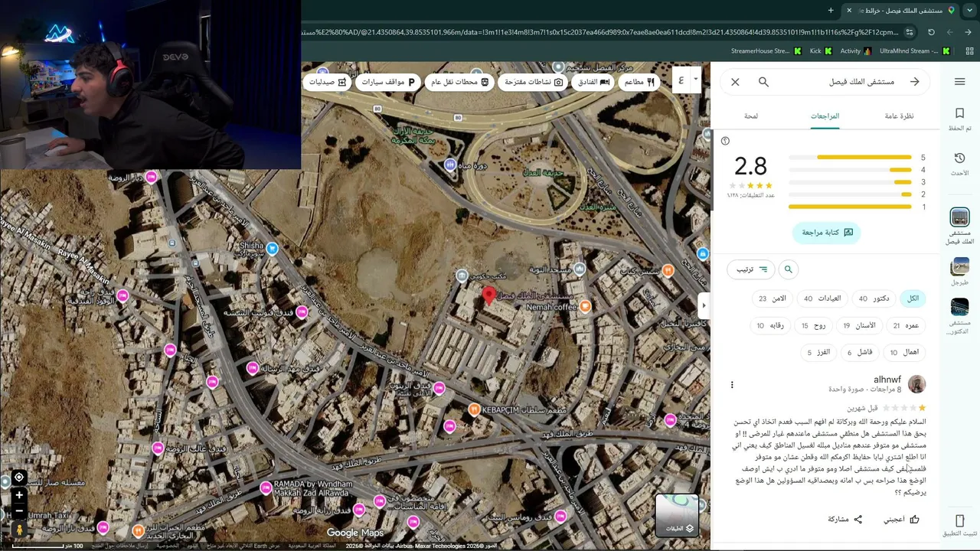Open the Recents history icon

click(959, 158)
